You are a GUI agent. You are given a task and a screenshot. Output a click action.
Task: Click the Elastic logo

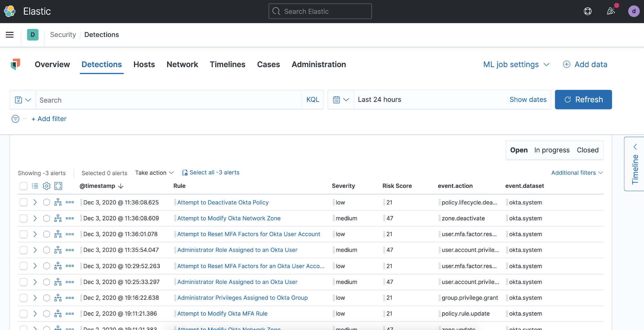tap(10, 11)
